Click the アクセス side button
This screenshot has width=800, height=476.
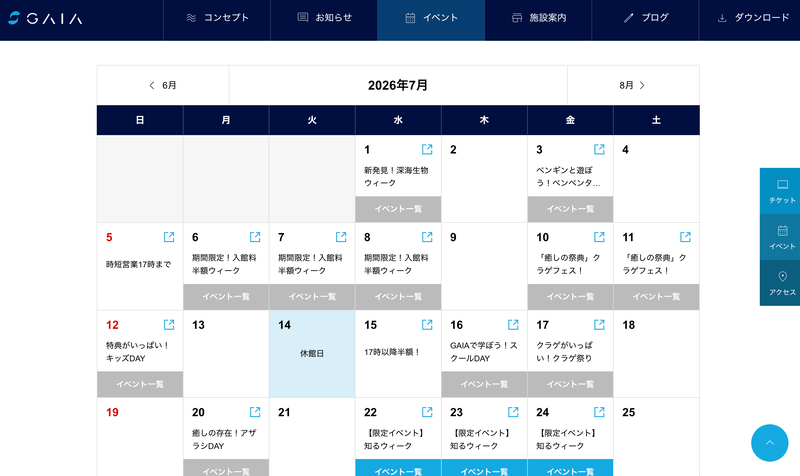pyautogui.click(x=780, y=283)
